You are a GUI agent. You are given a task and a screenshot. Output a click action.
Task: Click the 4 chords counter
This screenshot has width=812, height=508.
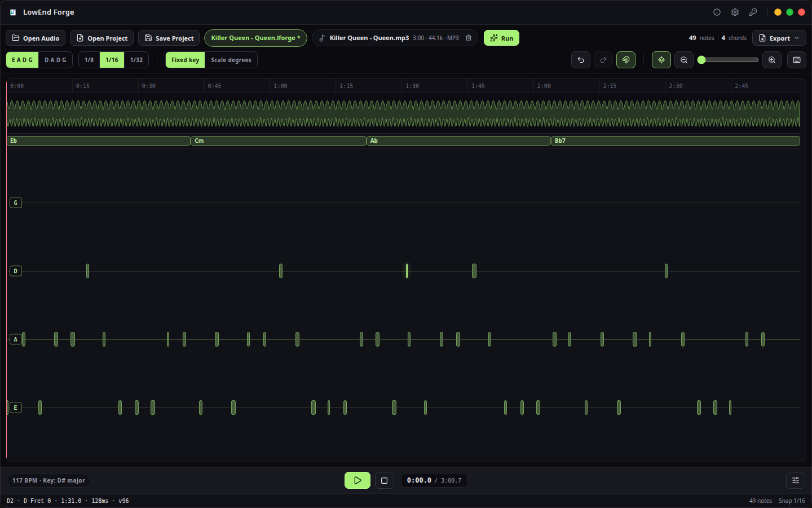[x=734, y=38]
